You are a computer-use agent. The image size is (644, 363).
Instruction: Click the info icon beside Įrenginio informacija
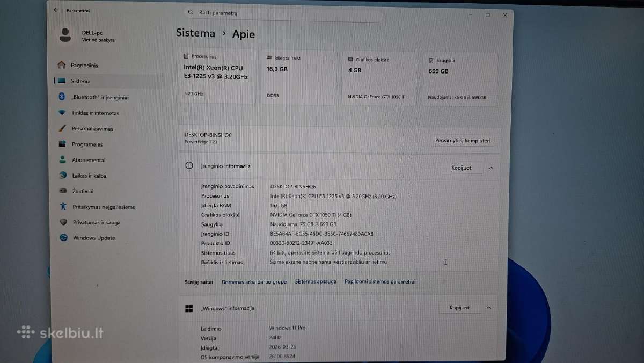click(x=189, y=166)
